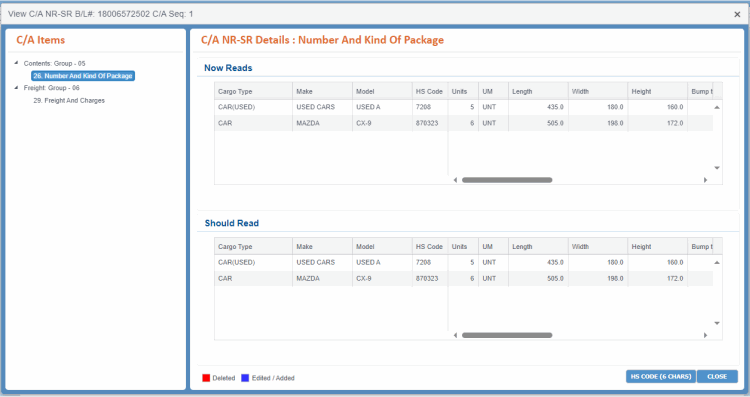Image resolution: width=750 pixels, height=397 pixels.
Task: Click Should Read Length column header
Action: (x=539, y=246)
